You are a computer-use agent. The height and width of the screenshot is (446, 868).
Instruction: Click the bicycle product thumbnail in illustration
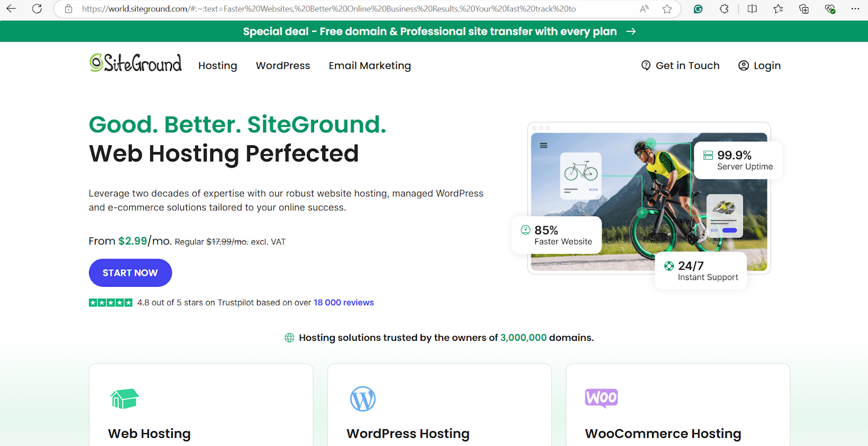click(581, 176)
